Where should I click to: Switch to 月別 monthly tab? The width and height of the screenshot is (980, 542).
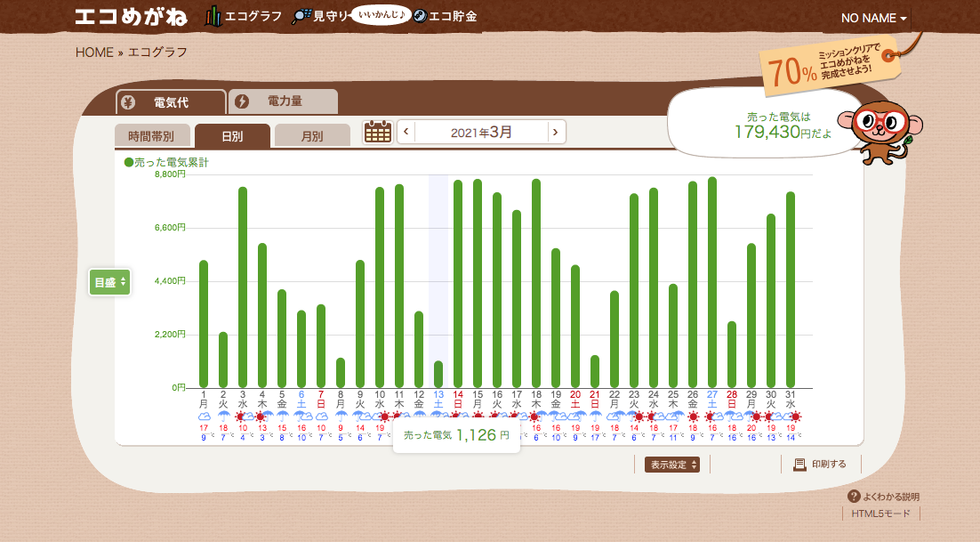(311, 136)
